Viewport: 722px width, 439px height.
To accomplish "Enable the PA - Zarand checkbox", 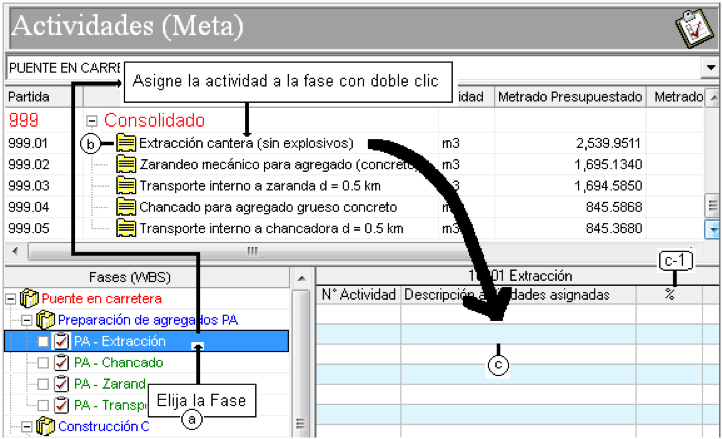I will coord(43,384).
